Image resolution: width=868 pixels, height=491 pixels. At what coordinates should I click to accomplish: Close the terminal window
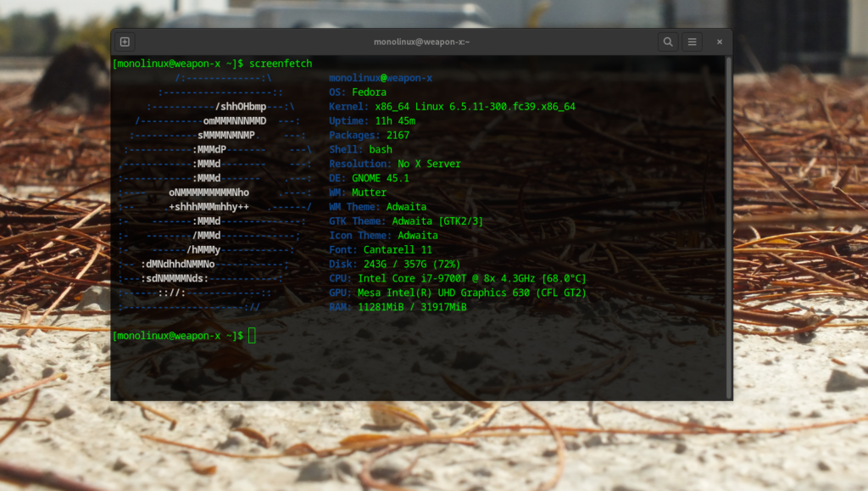(x=719, y=42)
